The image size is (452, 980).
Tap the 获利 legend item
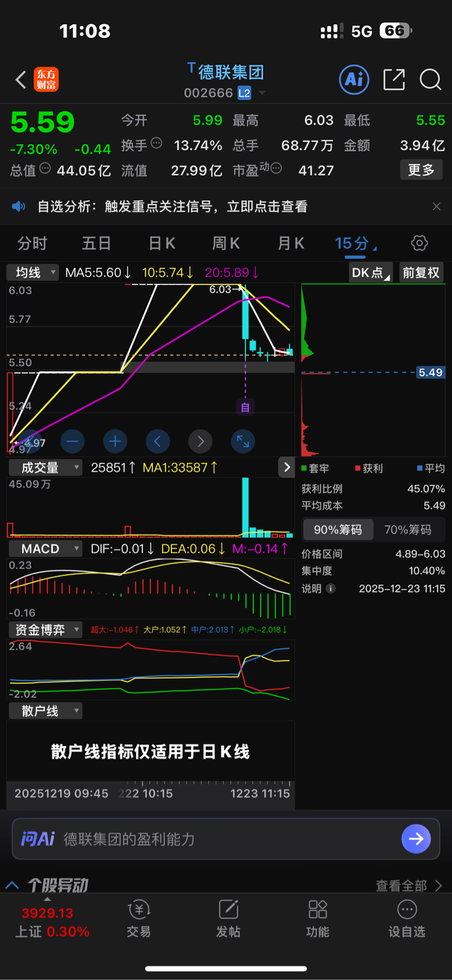coord(369,469)
